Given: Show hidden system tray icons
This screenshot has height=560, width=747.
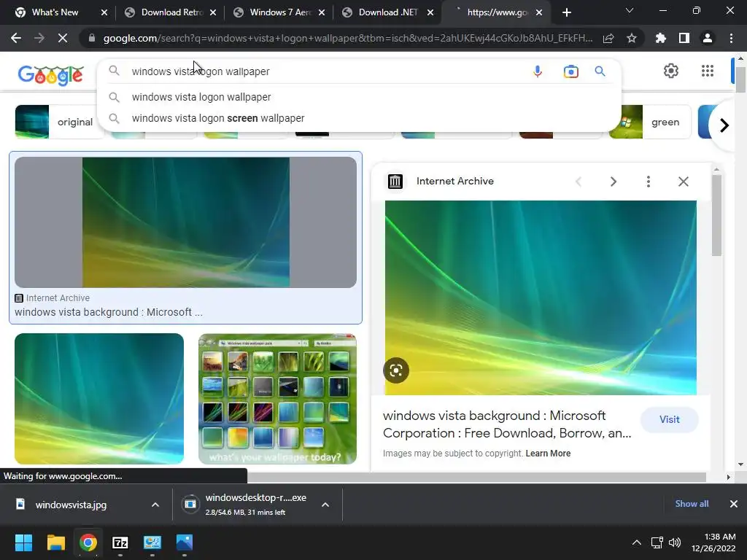Looking at the screenshot, I should [x=636, y=542].
